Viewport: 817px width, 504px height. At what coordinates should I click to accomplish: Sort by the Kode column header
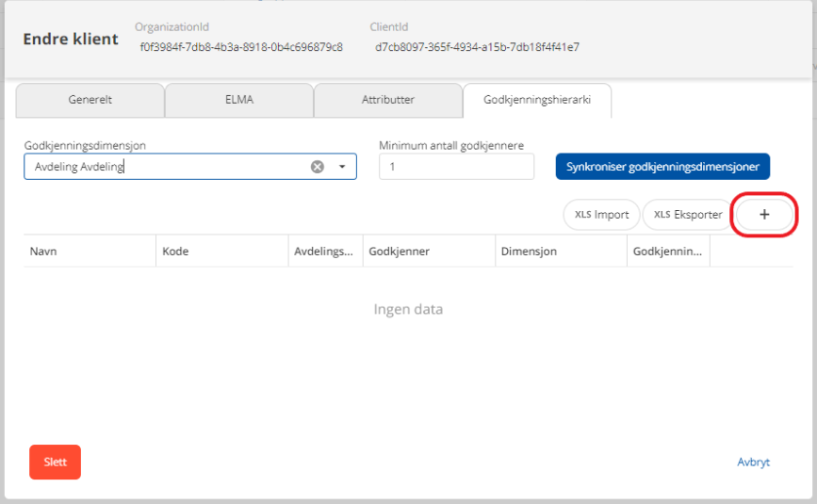[221, 252]
